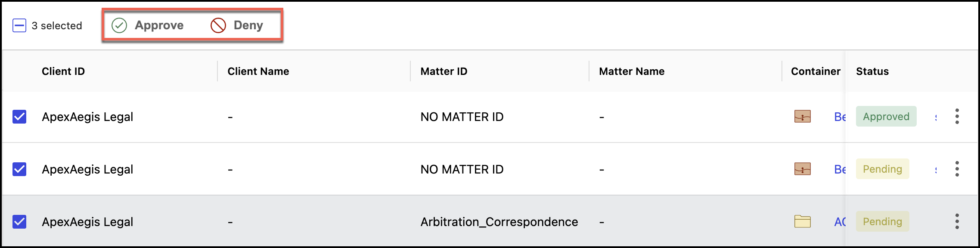The image size is (980, 248).
Task: Uncheck the second ApexAegis Legal row checkbox
Action: click(x=19, y=169)
